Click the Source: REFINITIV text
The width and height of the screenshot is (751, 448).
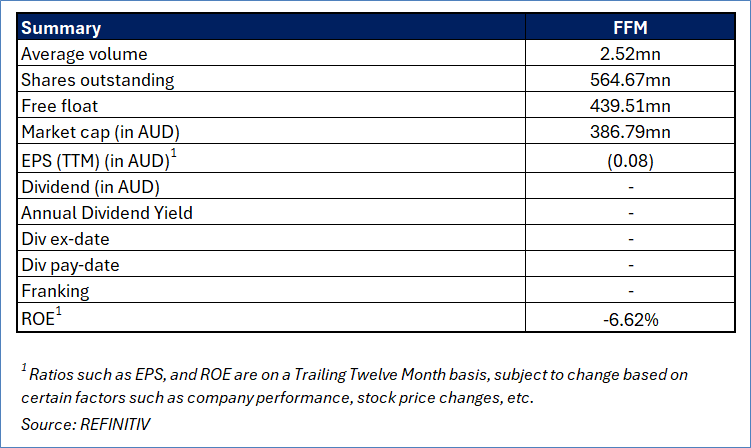click(x=85, y=424)
